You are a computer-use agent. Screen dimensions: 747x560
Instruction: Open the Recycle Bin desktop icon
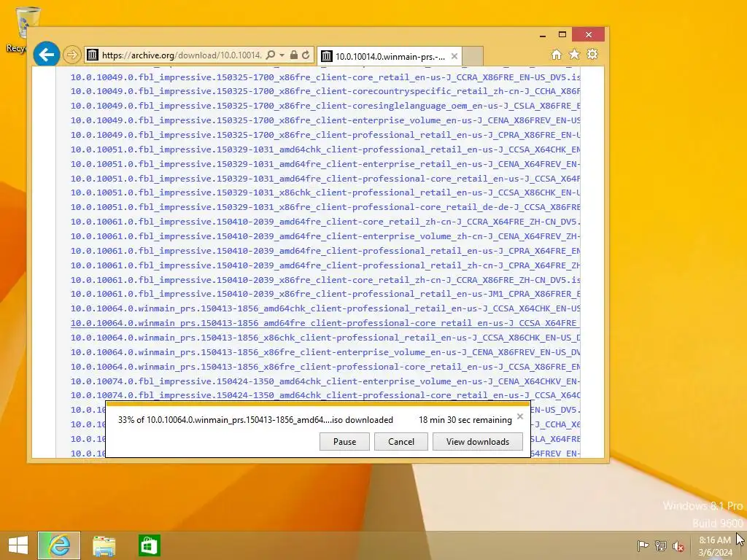tap(22, 29)
